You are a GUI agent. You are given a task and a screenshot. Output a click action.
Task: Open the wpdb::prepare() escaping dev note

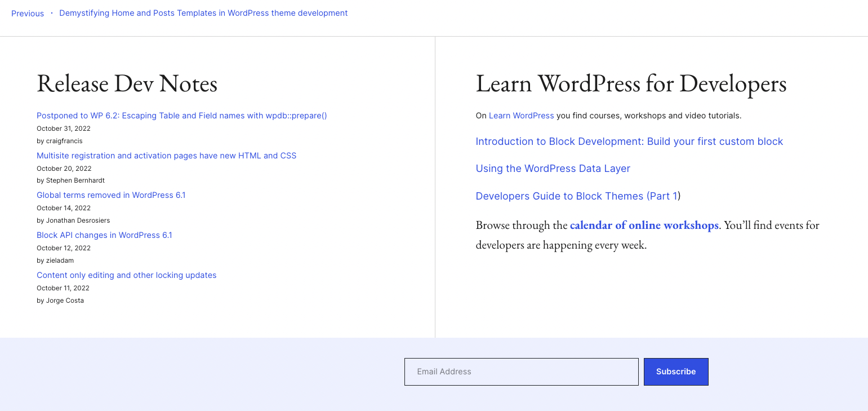(181, 116)
